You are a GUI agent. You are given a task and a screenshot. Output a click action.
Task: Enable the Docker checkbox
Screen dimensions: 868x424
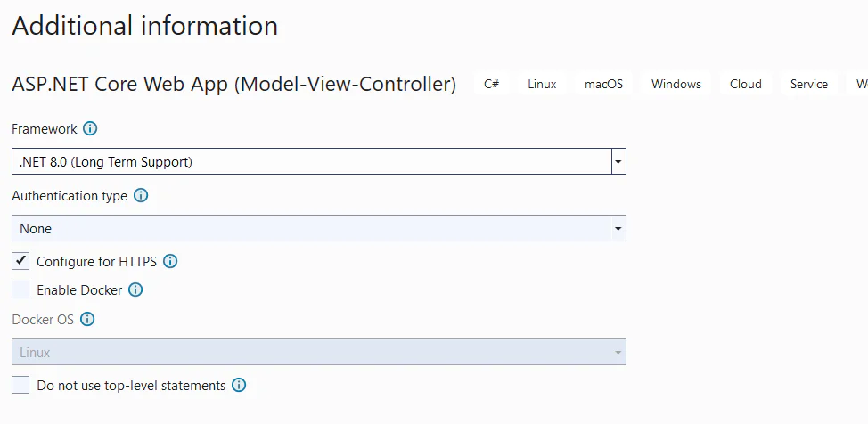20,289
